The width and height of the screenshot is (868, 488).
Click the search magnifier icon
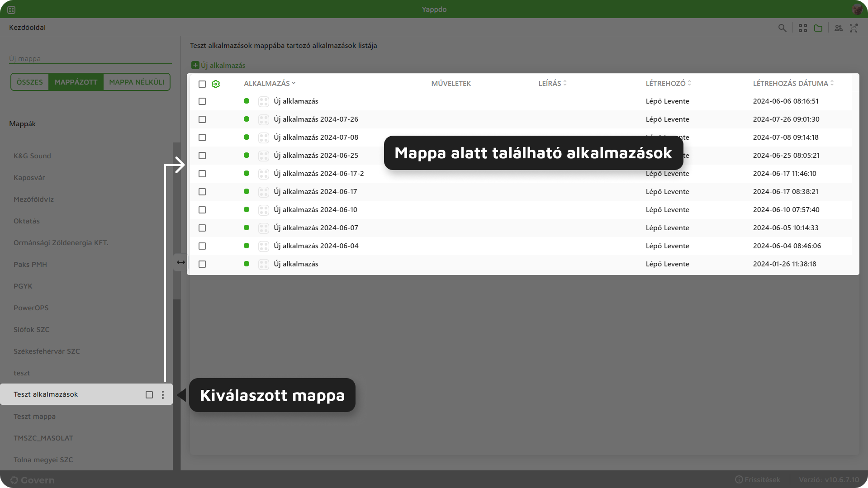click(782, 28)
